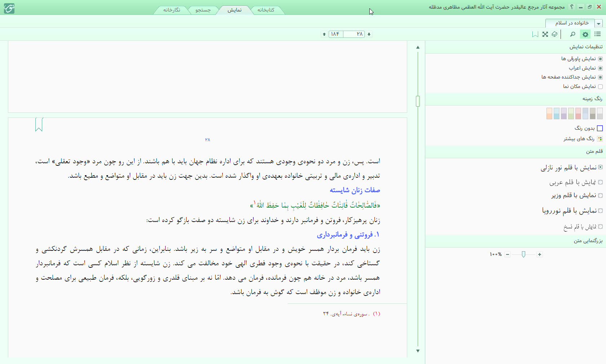Toggle the نمایش اعراب checkbox
This screenshot has width=606, height=364.
(x=600, y=68)
